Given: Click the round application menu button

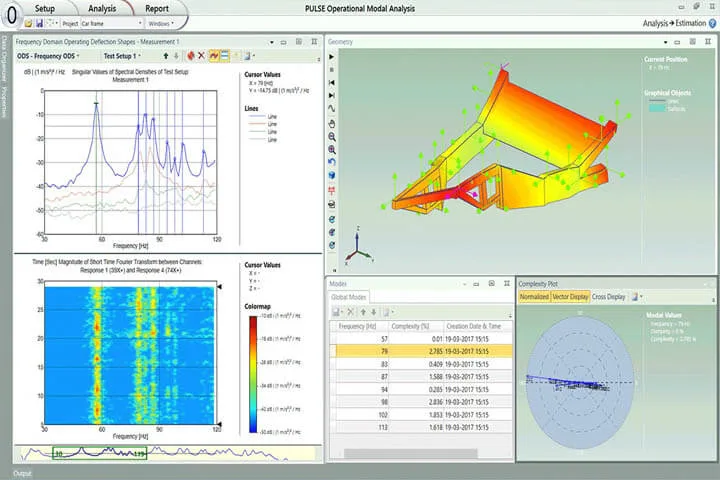Looking at the screenshot, I should point(11,15).
